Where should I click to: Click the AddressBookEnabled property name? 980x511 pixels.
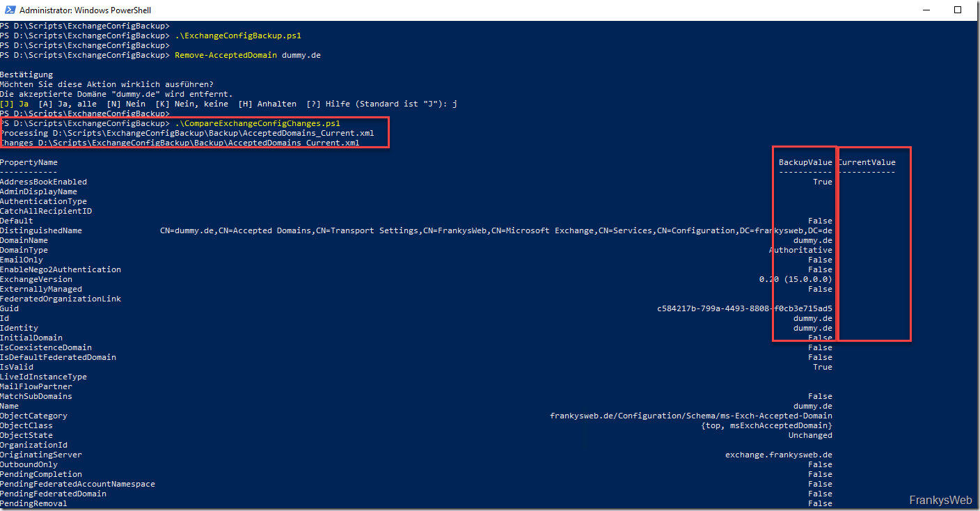[x=43, y=182]
